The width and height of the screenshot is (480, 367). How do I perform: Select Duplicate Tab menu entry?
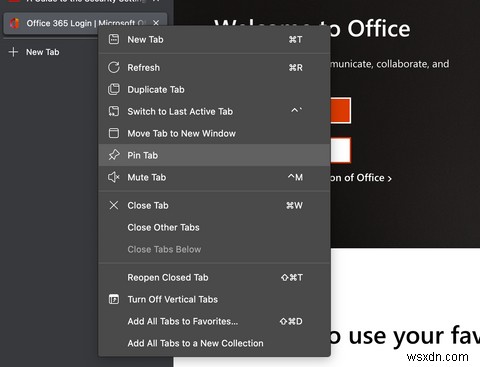(x=214, y=89)
